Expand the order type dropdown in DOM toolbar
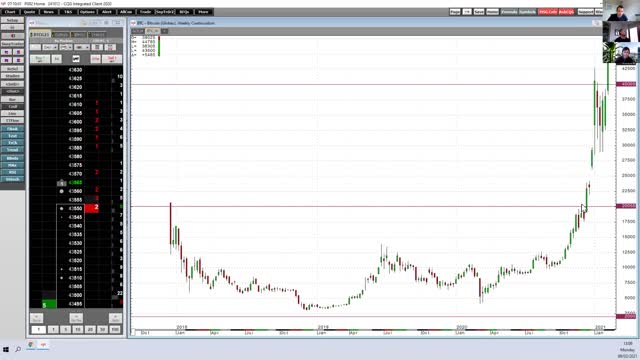The height and width of the screenshot is (360, 640). pos(50,47)
